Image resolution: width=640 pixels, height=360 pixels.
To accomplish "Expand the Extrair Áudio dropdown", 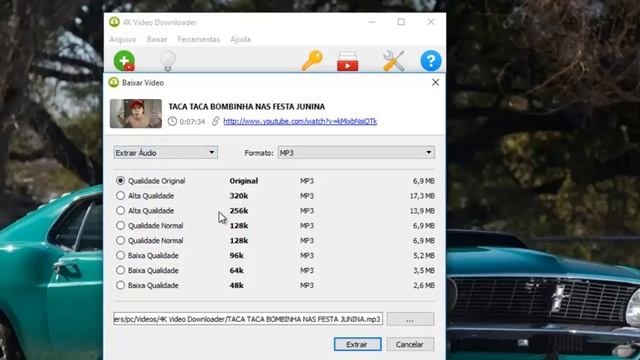I will (x=165, y=153).
